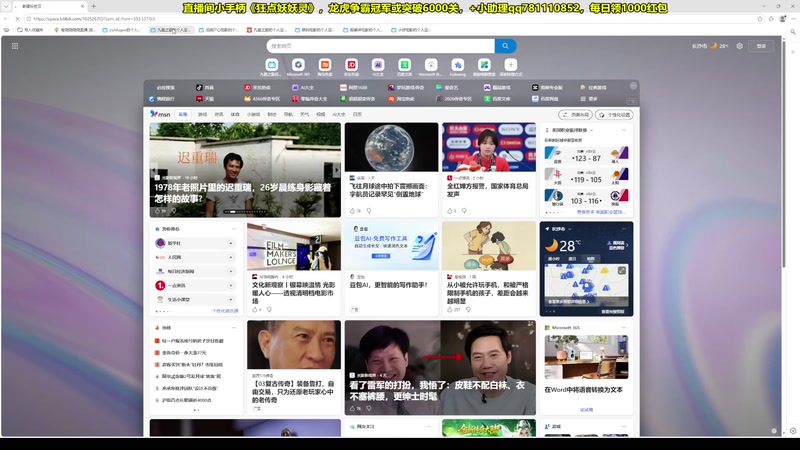Click the add shortcut plus tile
This screenshot has height=450, width=800.
click(x=510, y=65)
